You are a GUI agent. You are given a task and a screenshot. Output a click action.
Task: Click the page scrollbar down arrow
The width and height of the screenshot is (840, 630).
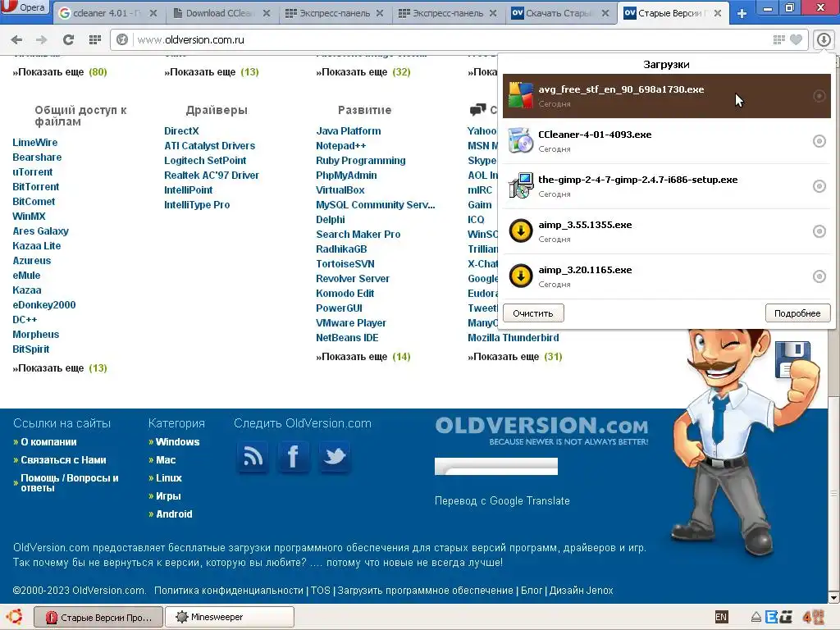click(833, 597)
